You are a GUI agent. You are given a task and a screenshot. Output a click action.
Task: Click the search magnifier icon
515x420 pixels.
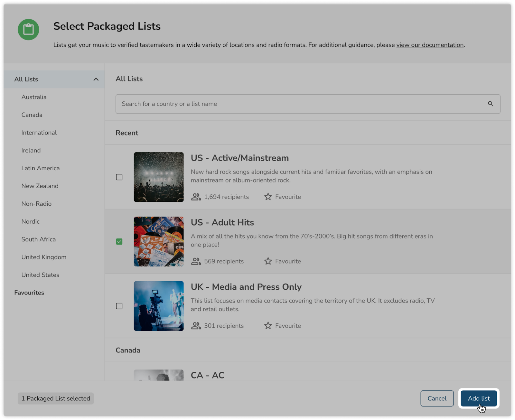coord(490,104)
